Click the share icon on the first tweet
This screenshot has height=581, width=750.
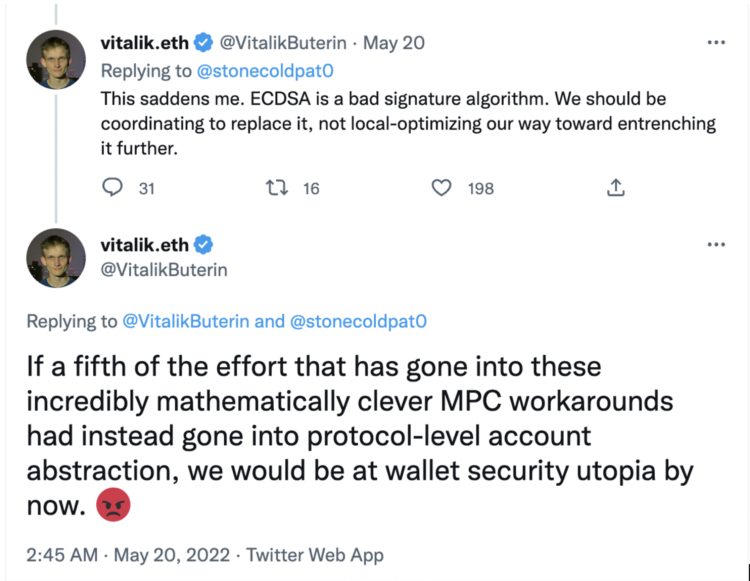(616, 187)
